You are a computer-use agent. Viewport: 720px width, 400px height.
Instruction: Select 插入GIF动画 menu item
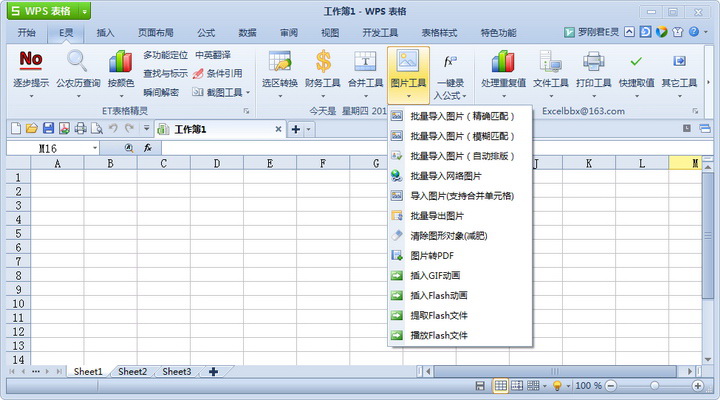tap(460, 276)
